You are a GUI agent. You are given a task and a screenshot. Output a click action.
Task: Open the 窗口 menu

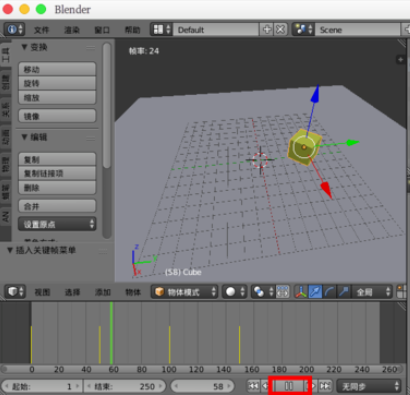pos(102,30)
